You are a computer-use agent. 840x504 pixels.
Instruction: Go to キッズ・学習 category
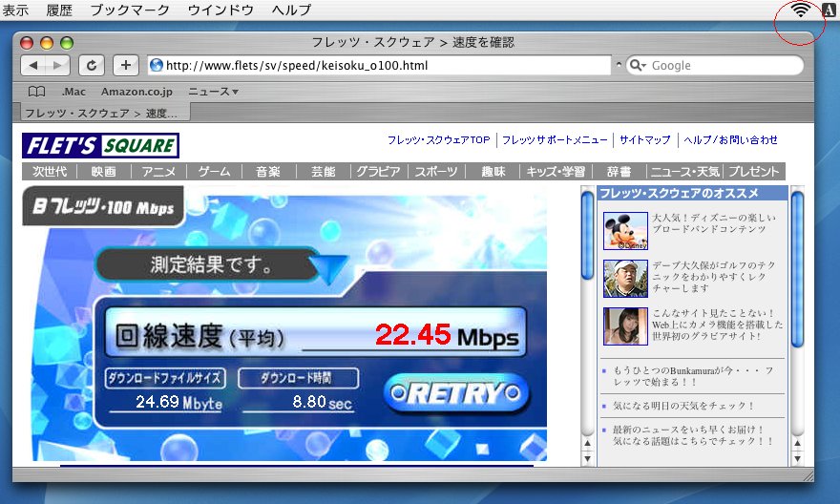[x=556, y=172]
